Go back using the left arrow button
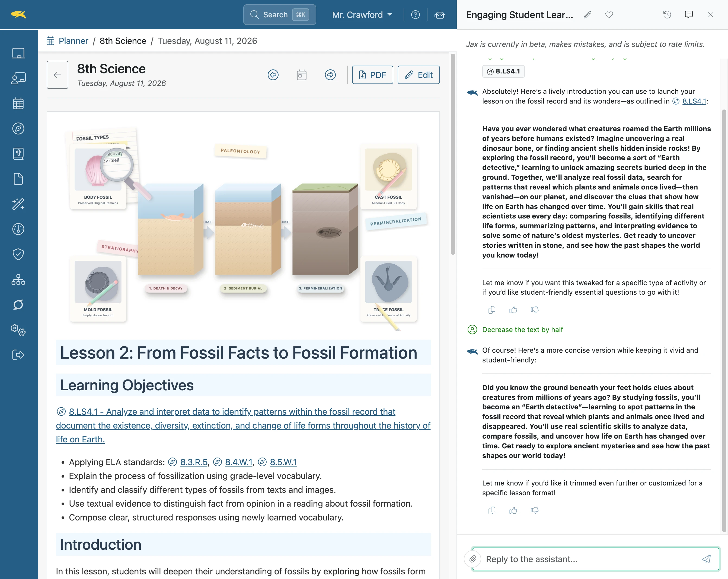Screen dimensions: 728x579 58,75
